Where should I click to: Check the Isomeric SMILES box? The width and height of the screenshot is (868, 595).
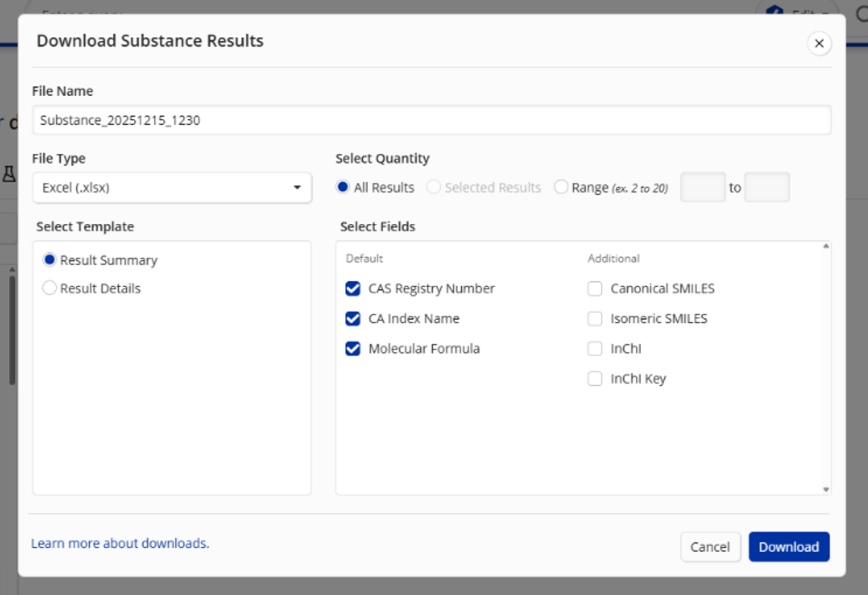[x=594, y=318]
